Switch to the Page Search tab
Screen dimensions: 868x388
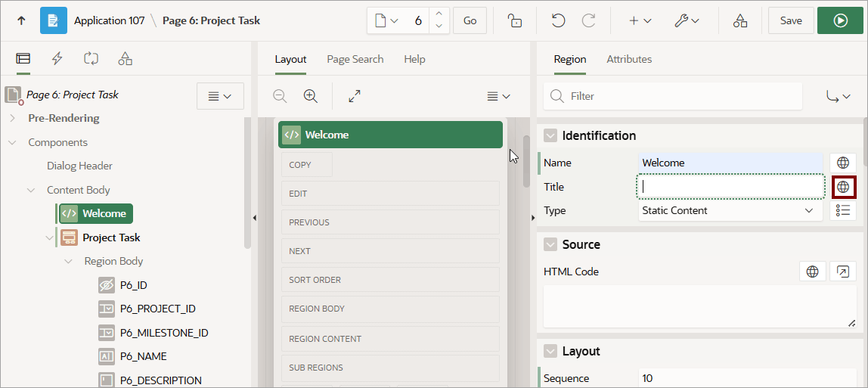[355, 59]
